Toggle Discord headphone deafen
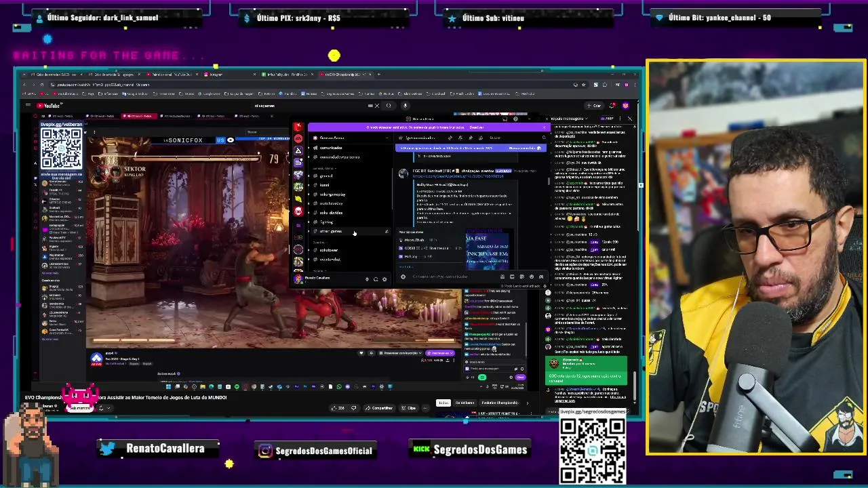868x488 pixels. coord(376,279)
